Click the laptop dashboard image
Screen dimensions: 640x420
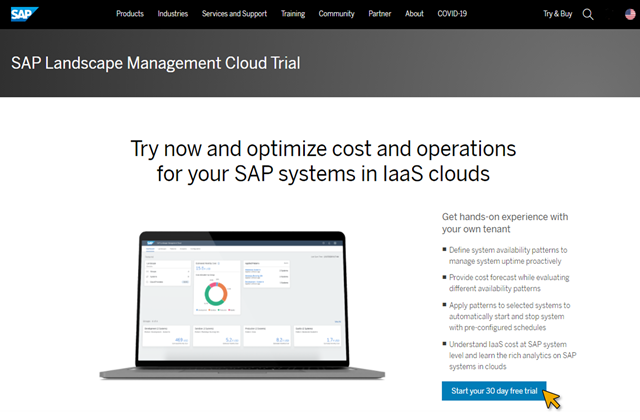click(x=242, y=305)
